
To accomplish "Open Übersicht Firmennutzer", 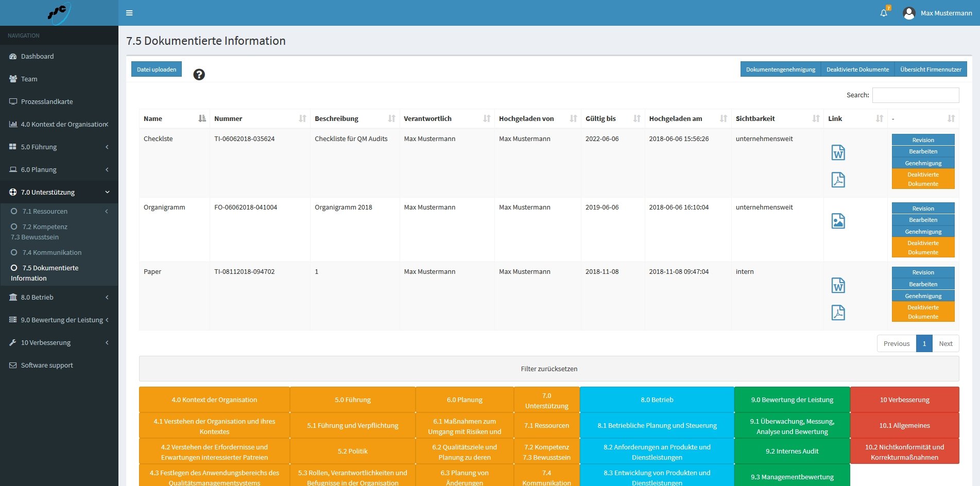I will [931, 70].
